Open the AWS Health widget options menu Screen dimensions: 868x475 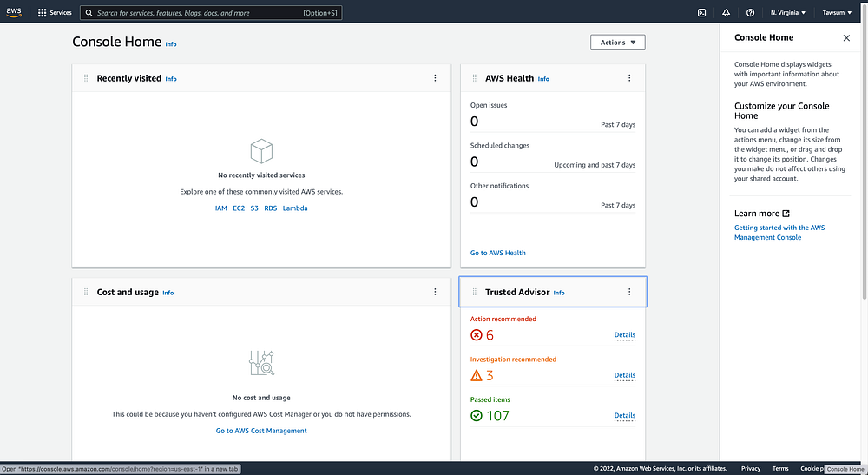[x=629, y=78]
